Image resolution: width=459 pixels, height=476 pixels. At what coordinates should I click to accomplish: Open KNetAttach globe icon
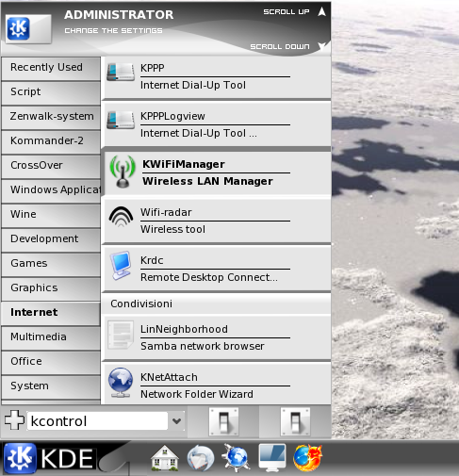tap(121, 383)
